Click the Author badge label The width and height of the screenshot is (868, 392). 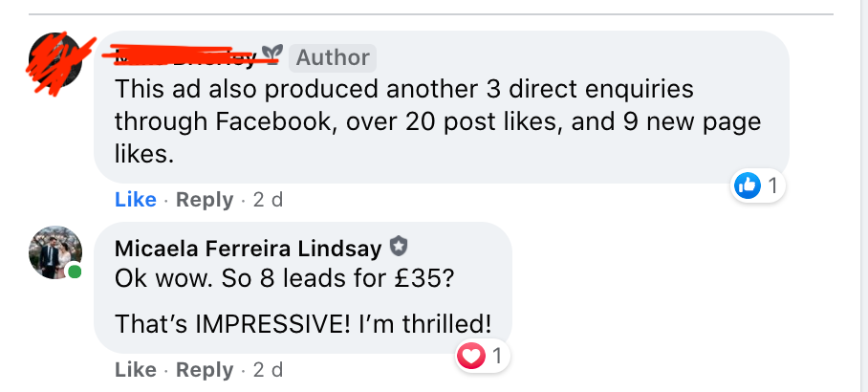click(333, 57)
